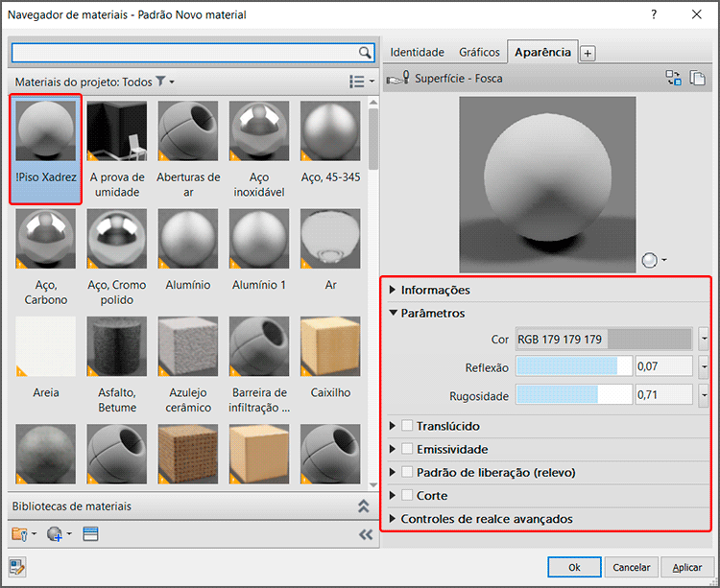Open the material library folder icon

[19, 534]
